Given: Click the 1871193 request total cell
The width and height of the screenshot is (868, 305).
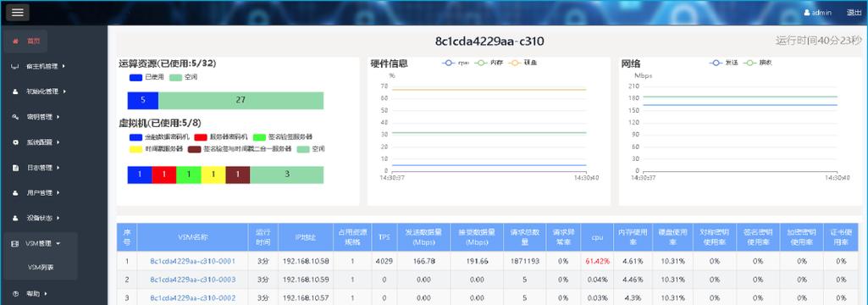Looking at the screenshot, I should pos(525,261).
